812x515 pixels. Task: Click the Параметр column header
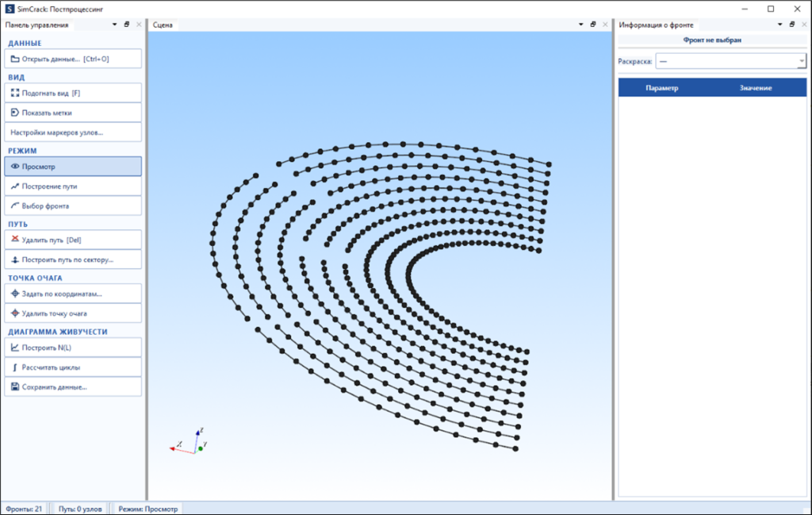pos(661,87)
